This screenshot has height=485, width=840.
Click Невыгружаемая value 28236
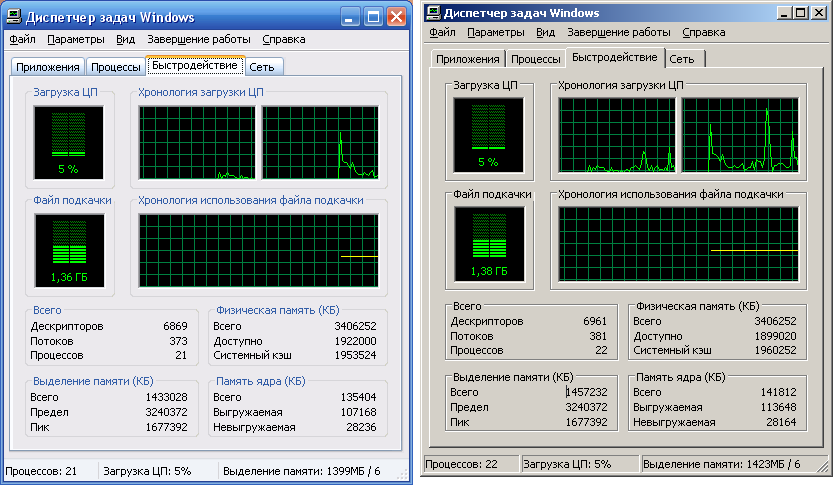pyautogui.click(x=361, y=428)
